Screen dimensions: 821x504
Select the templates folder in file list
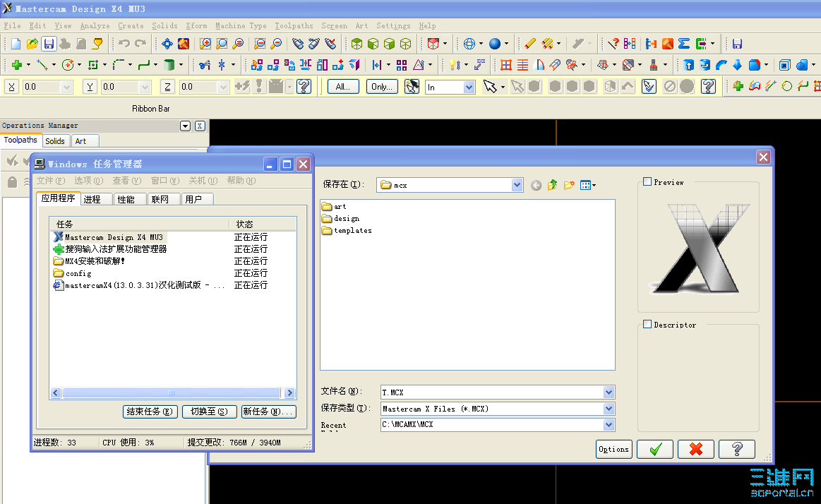(347, 230)
